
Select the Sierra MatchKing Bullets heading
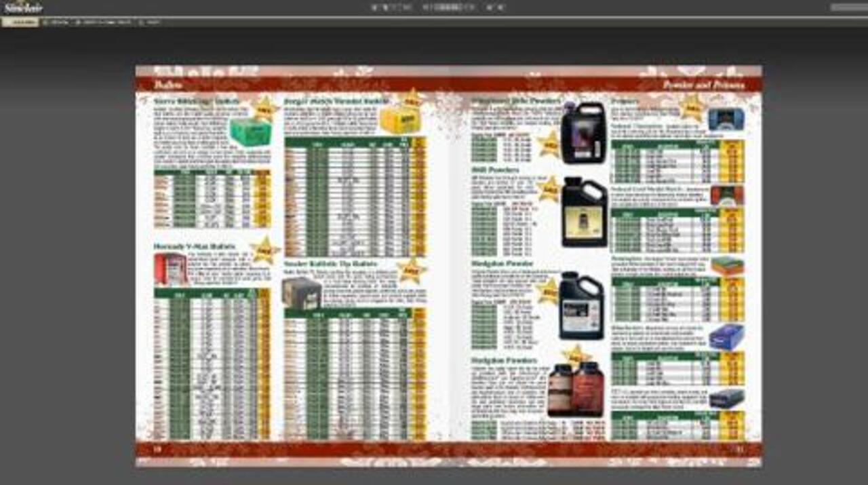196,101
